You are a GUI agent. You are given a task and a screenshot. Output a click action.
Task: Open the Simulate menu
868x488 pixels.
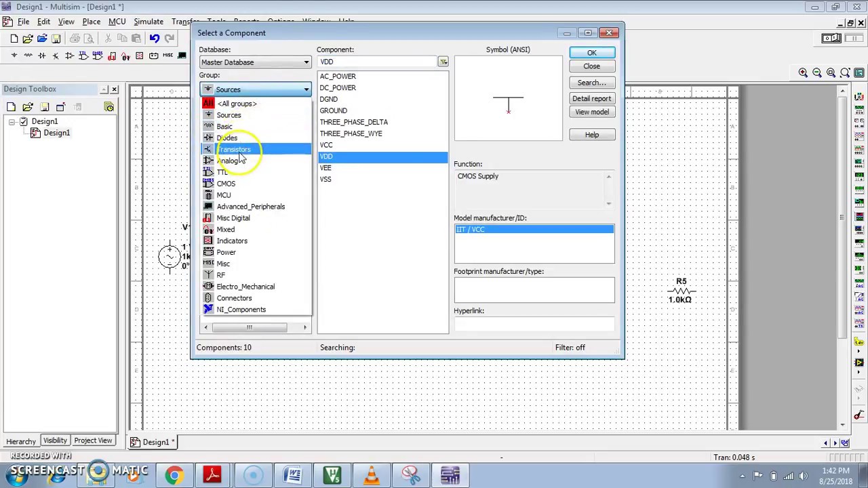148,22
